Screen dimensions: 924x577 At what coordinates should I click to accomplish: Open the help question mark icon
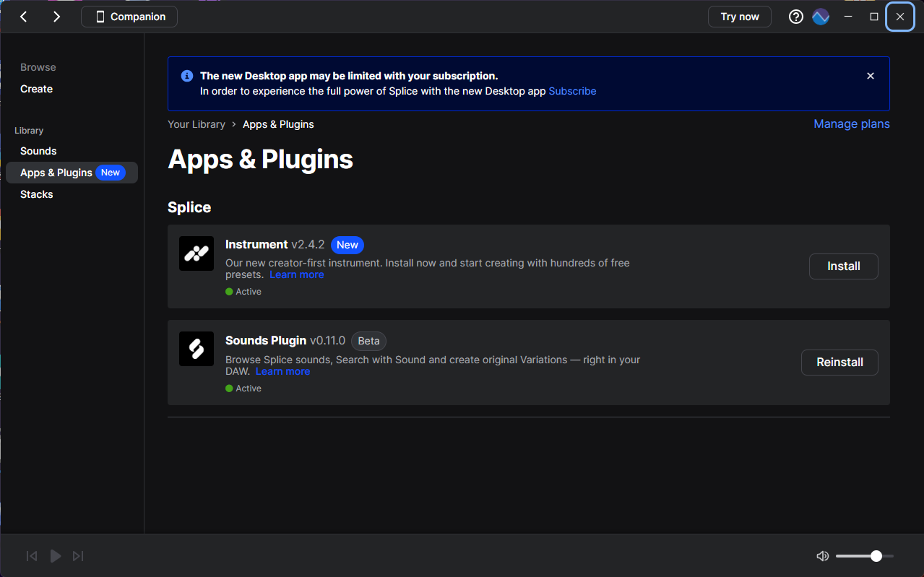tap(796, 17)
